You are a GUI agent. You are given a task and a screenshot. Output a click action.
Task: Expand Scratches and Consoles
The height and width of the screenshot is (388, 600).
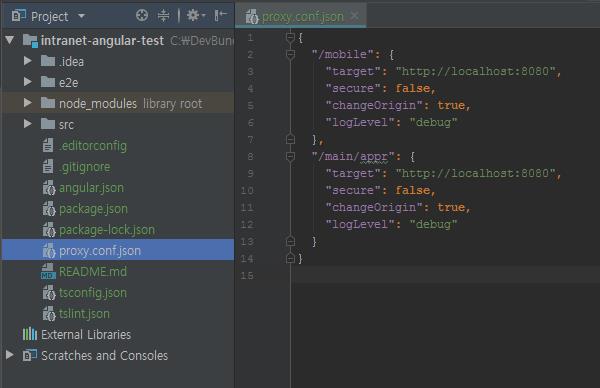click(10, 355)
